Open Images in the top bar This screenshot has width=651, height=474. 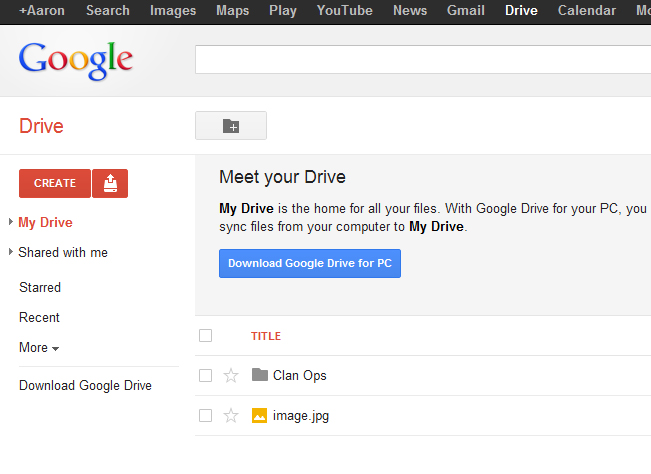pyautogui.click(x=173, y=10)
